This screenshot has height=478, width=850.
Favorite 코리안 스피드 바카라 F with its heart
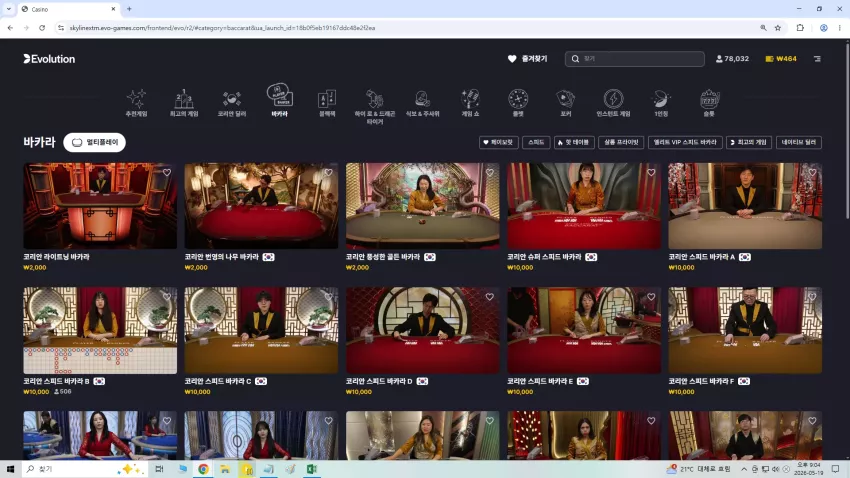click(x=812, y=297)
